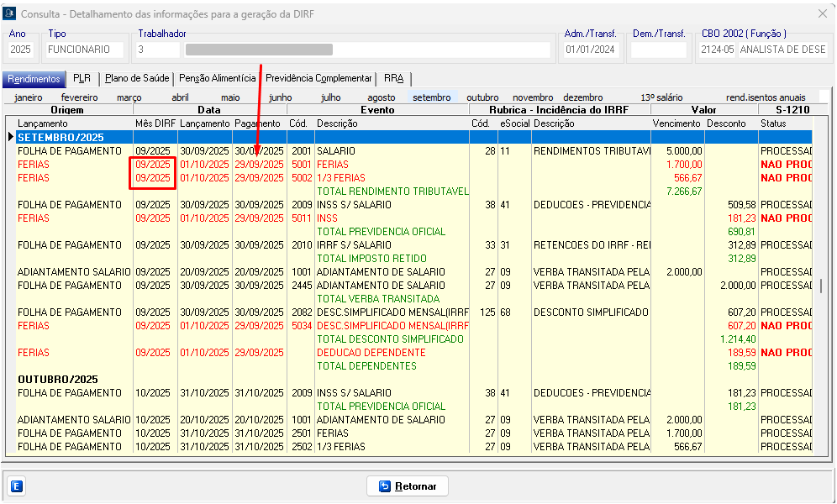The width and height of the screenshot is (837, 504).
Task: Select the Pensão Alimentícia tab
Action: pyautogui.click(x=217, y=79)
